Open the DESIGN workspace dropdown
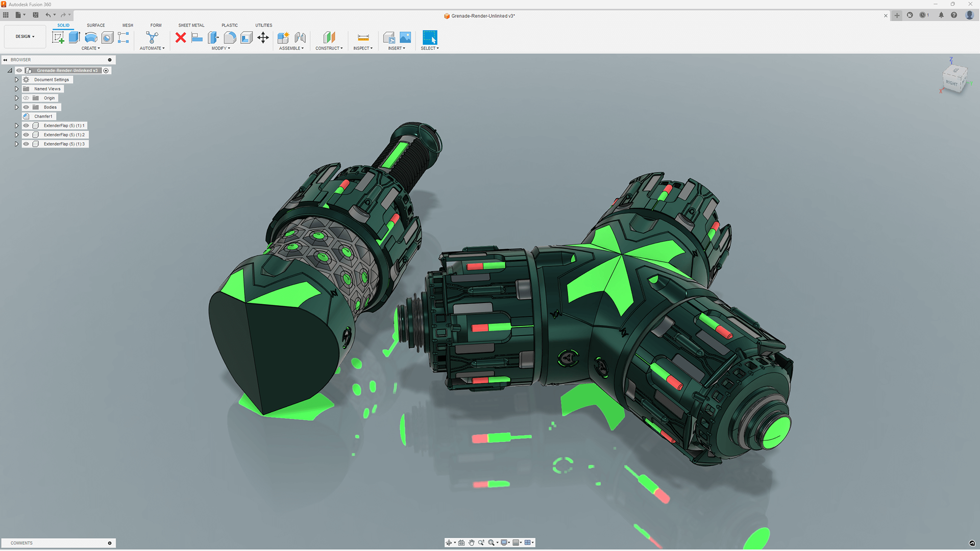Viewport: 980px width, 551px height. (x=25, y=37)
